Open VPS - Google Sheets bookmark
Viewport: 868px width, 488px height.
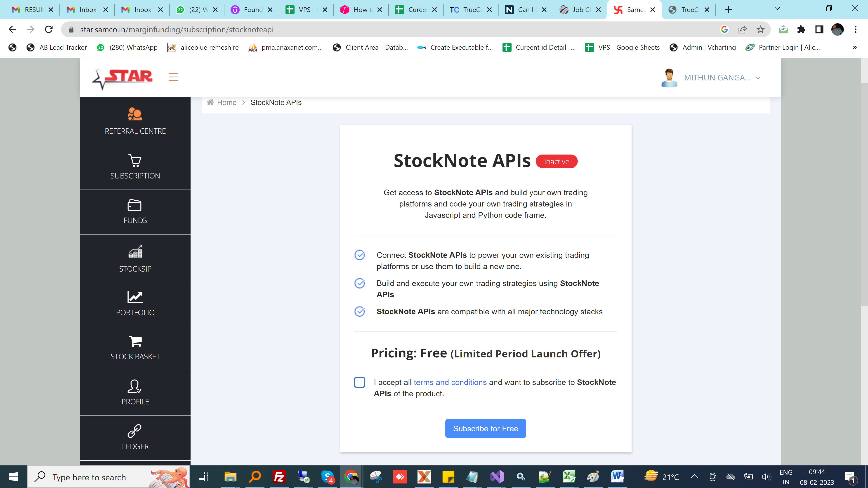click(x=623, y=47)
